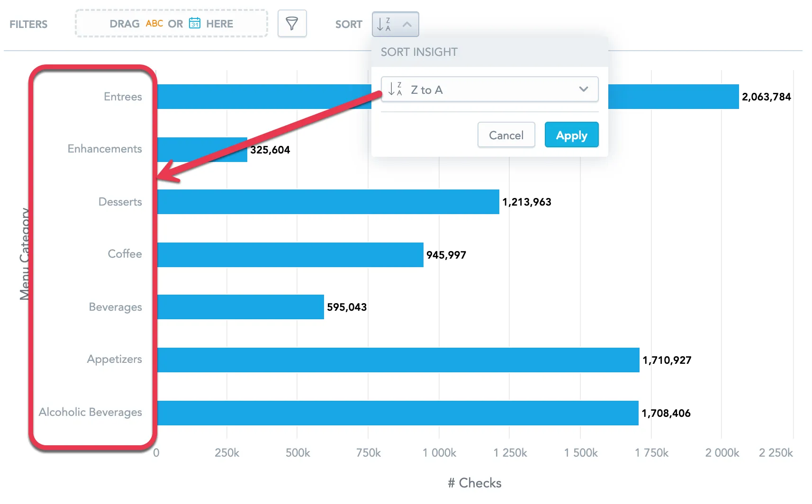Click the calendar icon in the drag zone

click(195, 23)
